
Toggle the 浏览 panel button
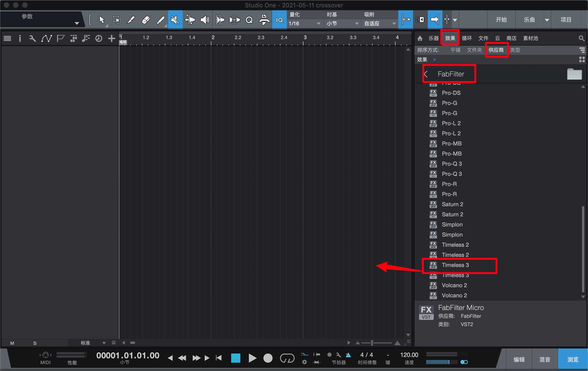click(573, 359)
